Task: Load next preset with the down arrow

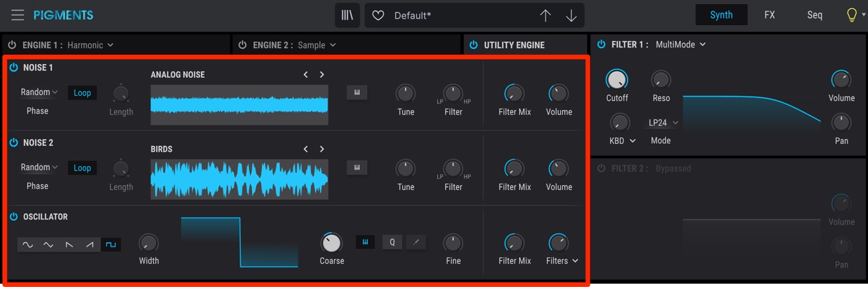Action: (x=571, y=15)
